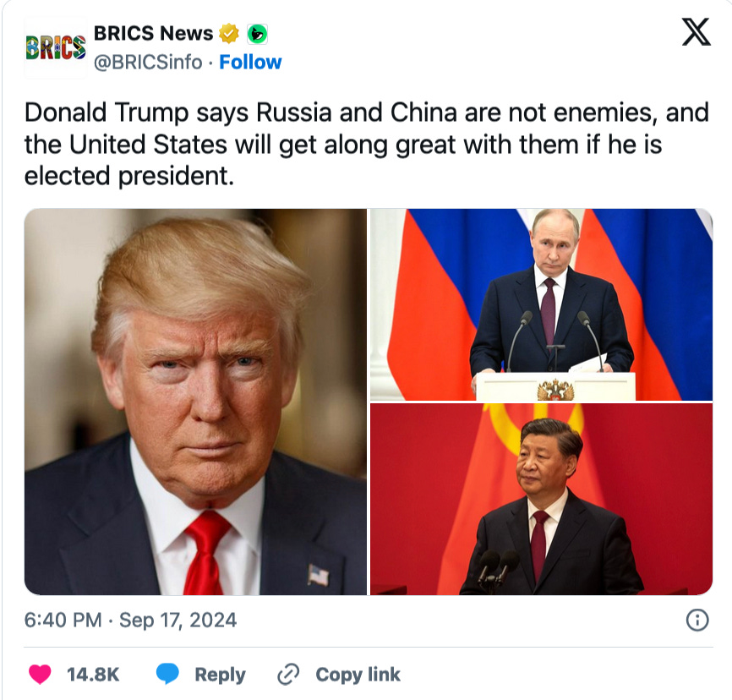Open the BRICS News display name

tap(153, 34)
